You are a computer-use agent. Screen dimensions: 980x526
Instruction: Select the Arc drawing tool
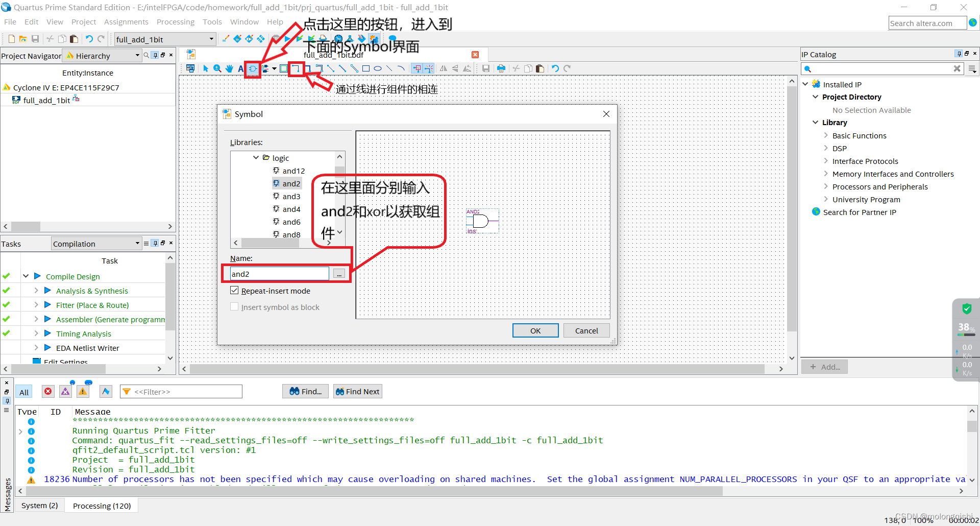tap(401, 68)
